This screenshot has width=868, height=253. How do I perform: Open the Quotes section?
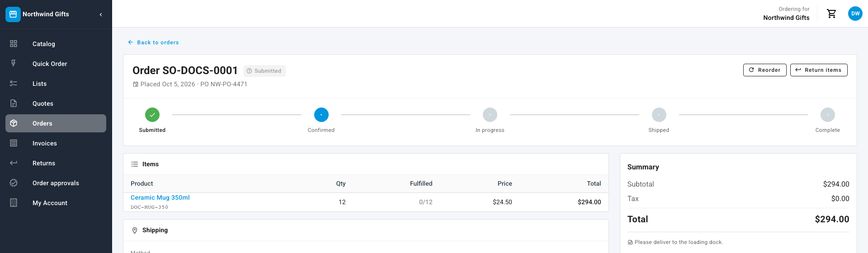tap(56, 103)
